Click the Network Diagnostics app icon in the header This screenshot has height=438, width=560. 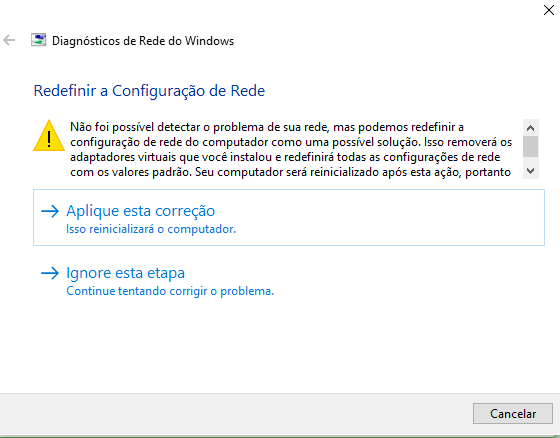click(39, 40)
